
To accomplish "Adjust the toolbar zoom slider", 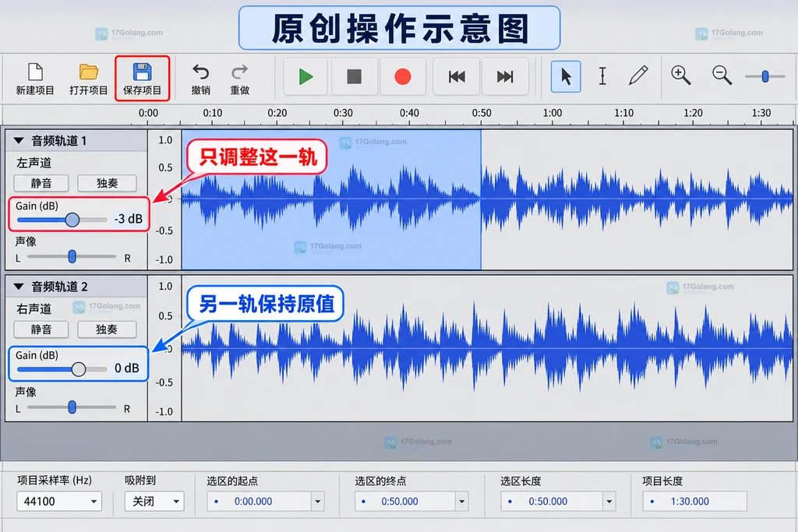I will [765, 77].
